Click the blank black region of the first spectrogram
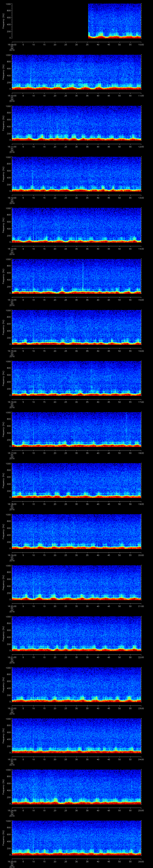Screen dimensions: 153x868 [50, 21]
